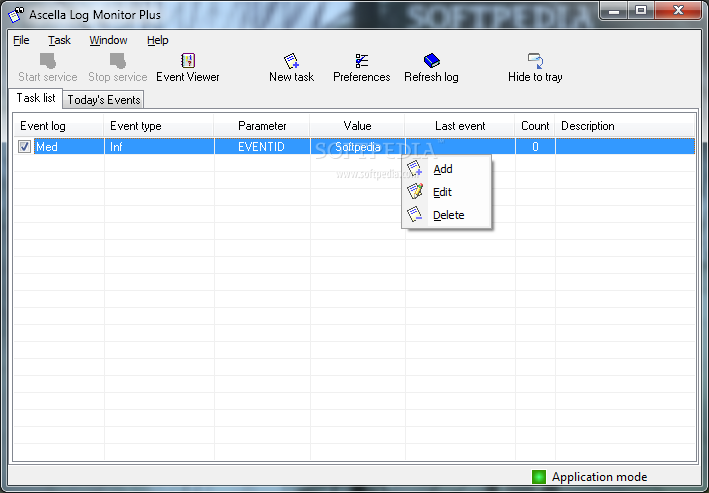Click the Ascella app icon in title bar
Viewport: 709px width, 493px height.
(16, 14)
